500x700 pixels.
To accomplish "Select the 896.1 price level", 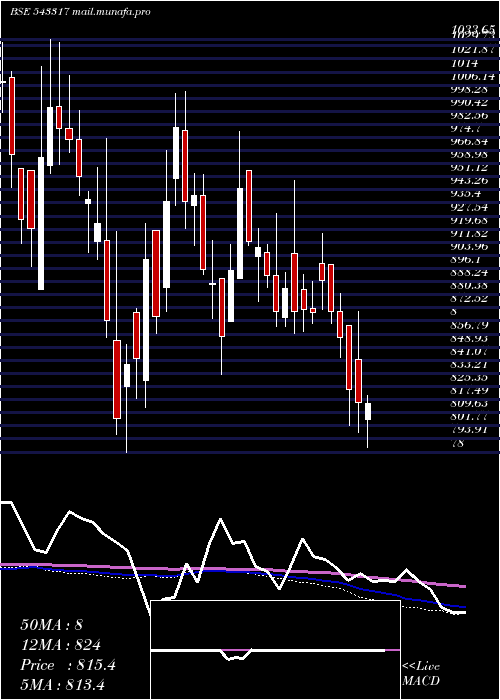I will pos(468,259).
